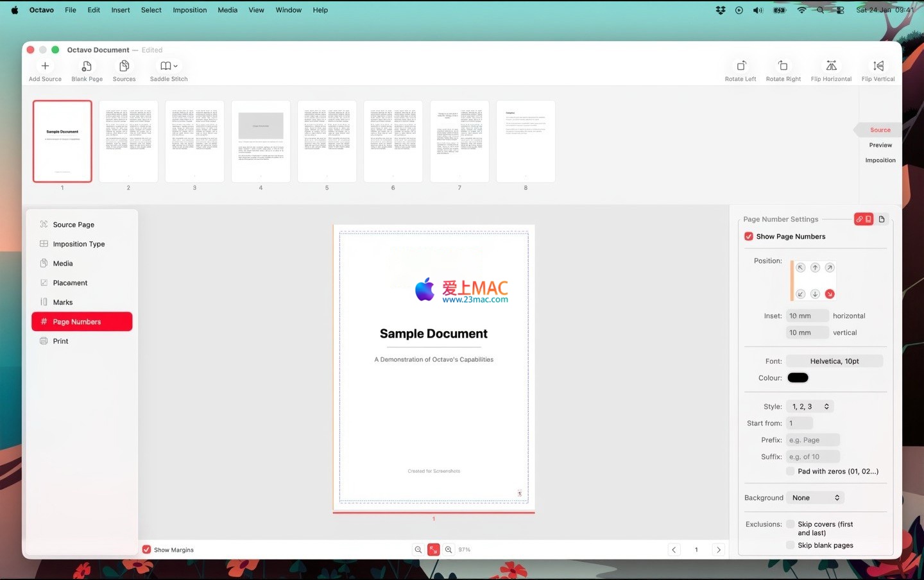Viewport: 924px width, 580px height.
Task: Uncheck the Show Page Numbers checkbox
Action: (749, 237)
